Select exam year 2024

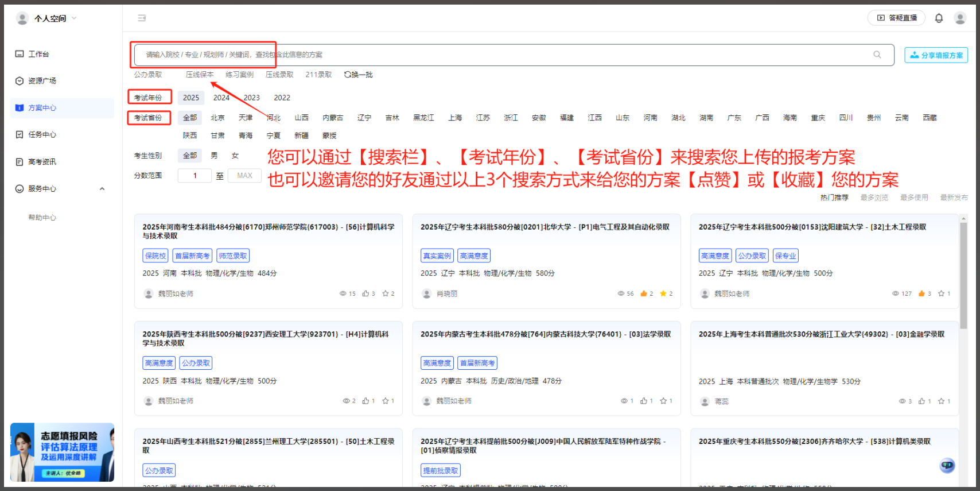[221, 98]
